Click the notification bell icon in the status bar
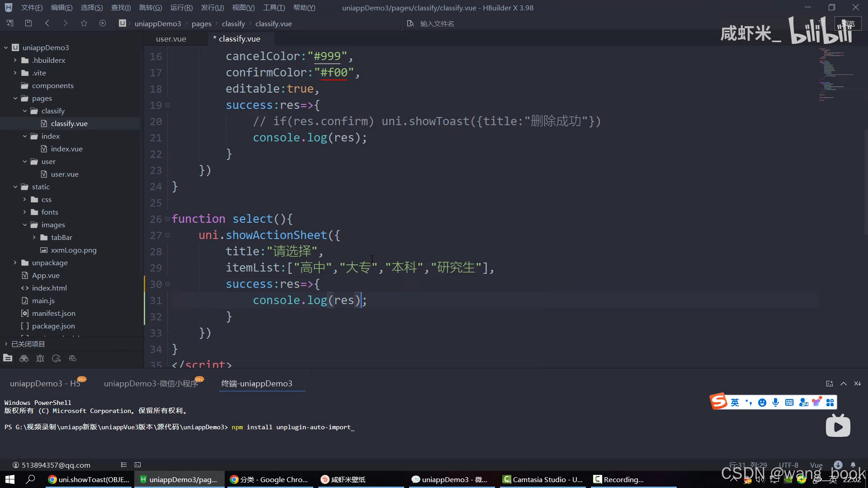Image resolution: width=868 pixels, height=488 pixels. (x=853, y=465)
